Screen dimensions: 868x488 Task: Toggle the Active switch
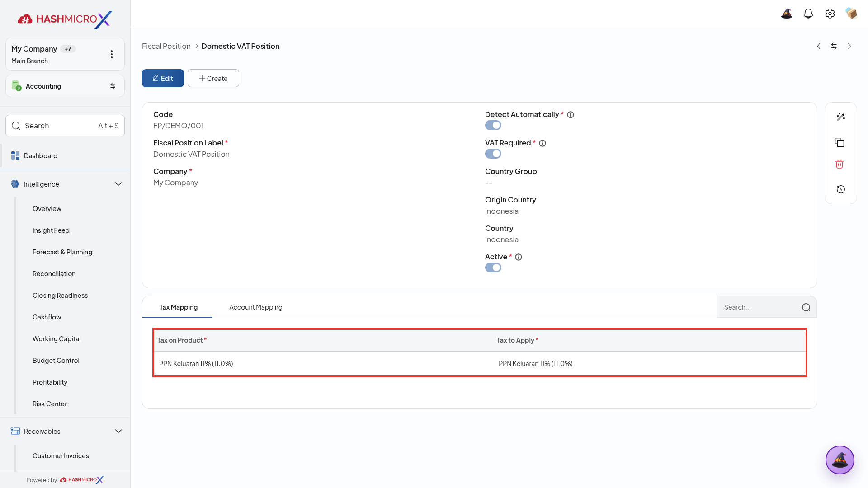pos(493,267)
